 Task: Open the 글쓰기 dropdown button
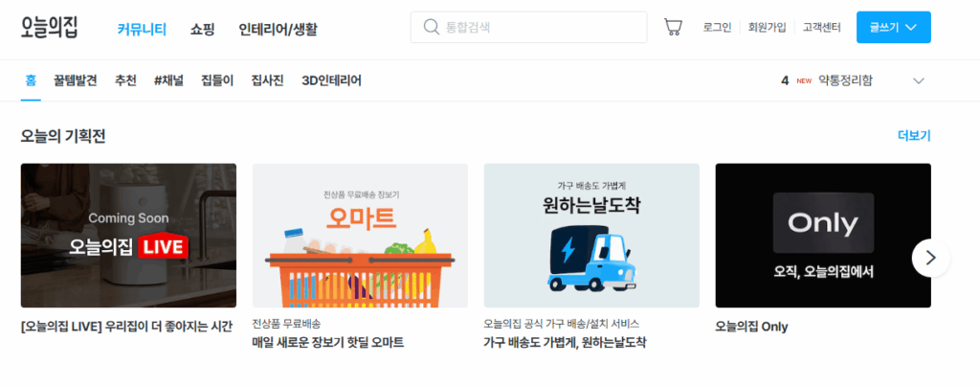(893, 28)
